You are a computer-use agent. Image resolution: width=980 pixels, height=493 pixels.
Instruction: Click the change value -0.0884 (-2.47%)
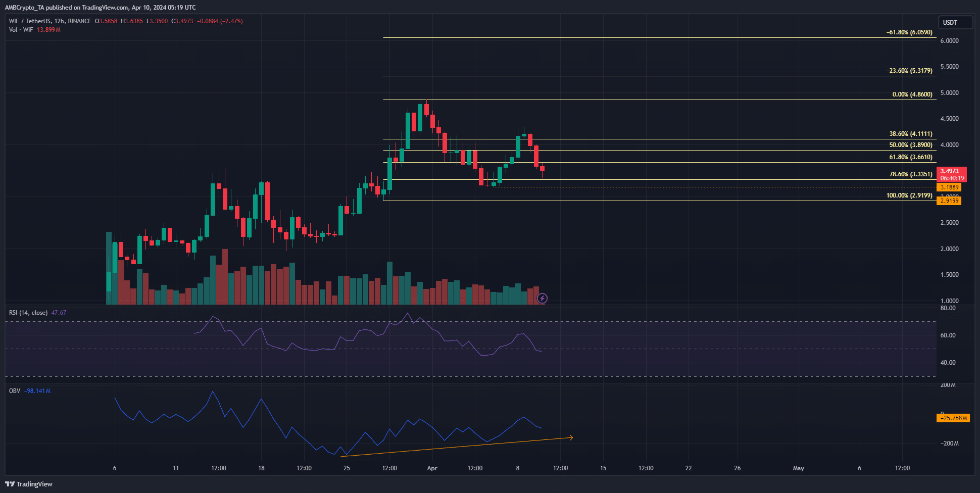click(220, 21)
